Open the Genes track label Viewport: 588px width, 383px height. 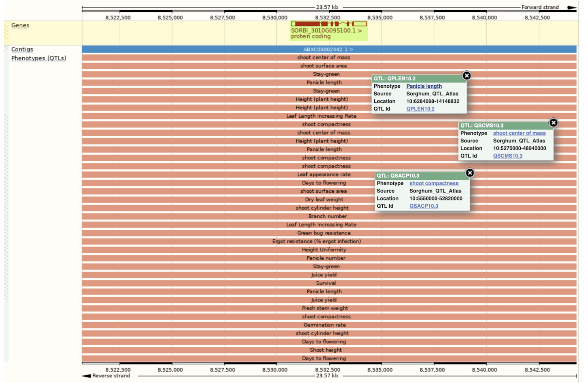pyautogui.click(x=20, y=25)
